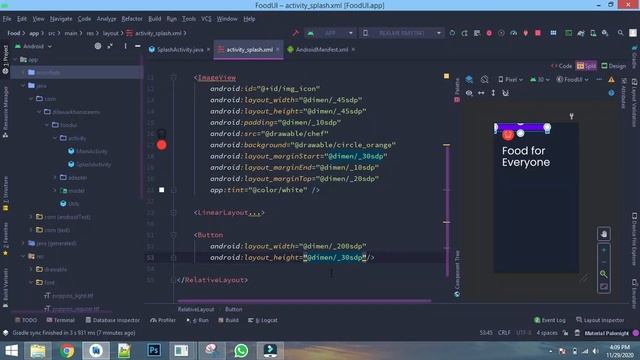This screenshot has height=360, width=640.
Task: Open the Build menu
Action: [x=154, y=19]
